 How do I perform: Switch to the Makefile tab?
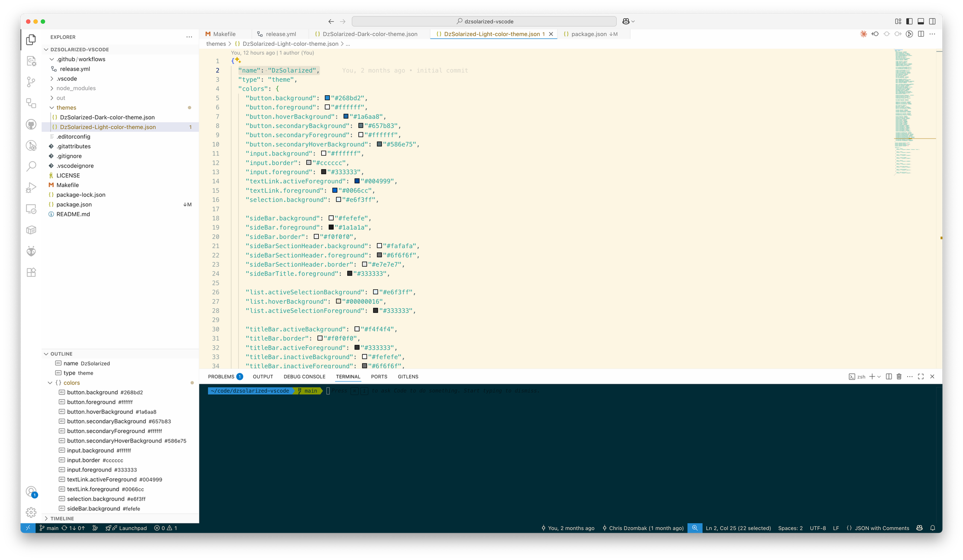[225, 34]
